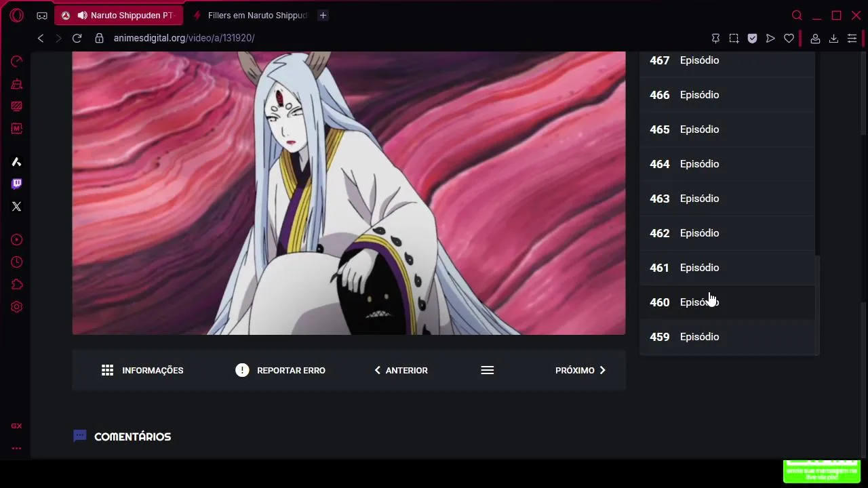Open the INFORMAÇÕES button below the video
This screenshot has width=868, height=488.
click(x=142, y=370)
